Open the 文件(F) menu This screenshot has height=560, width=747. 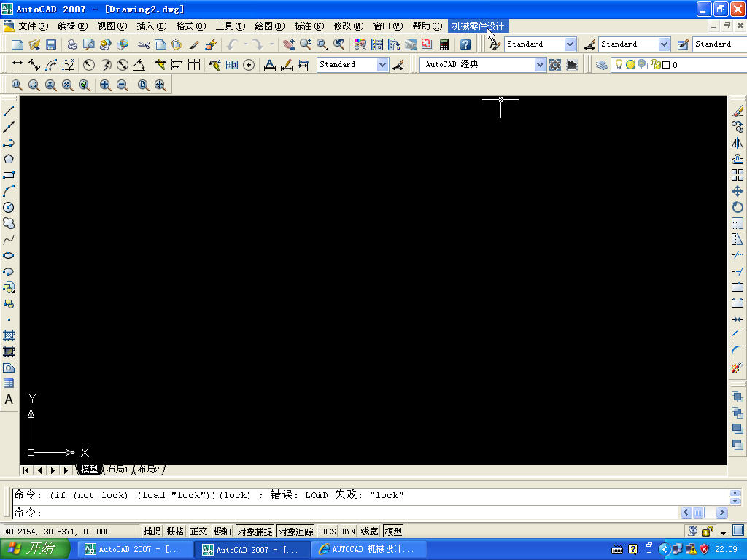34,26
